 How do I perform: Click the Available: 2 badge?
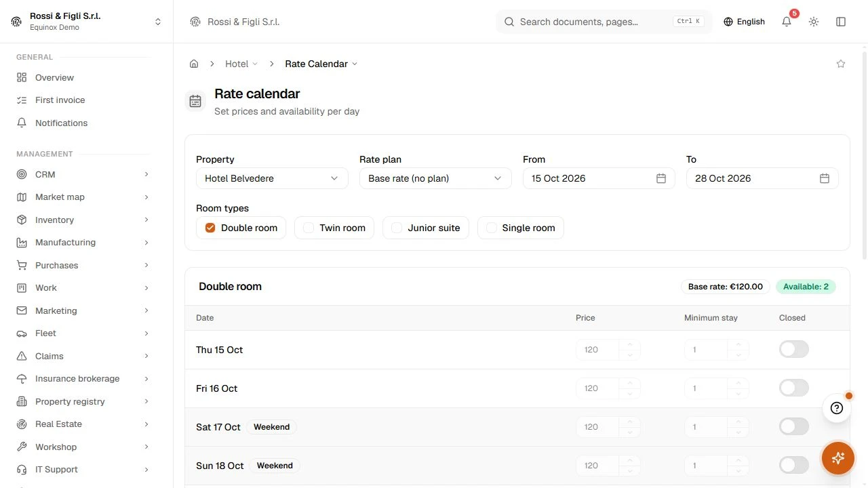(x=806, y=287)
